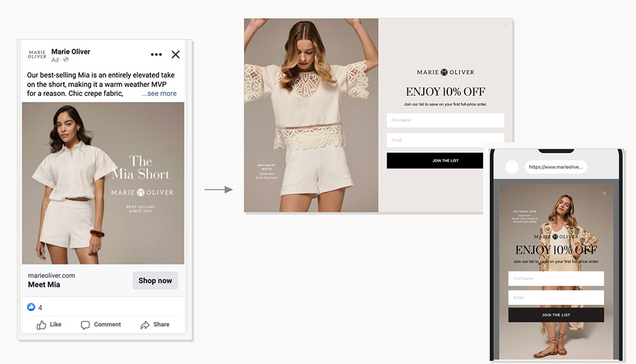This screenshot has width=636, height=364.
Task: Click the Shop now button
Action: point(155,281)
